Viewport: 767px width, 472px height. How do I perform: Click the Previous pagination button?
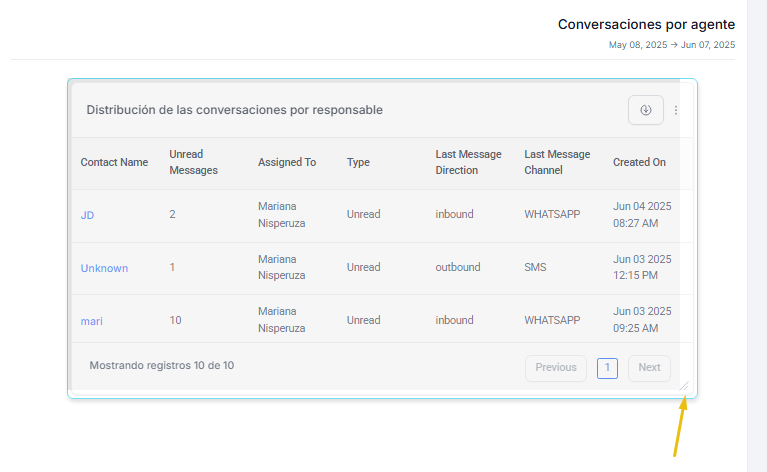556,368
